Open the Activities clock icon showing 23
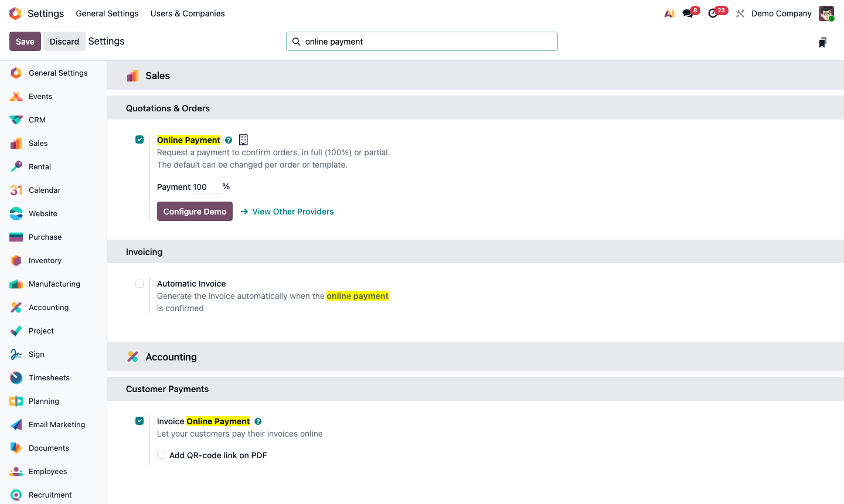The image size is (844, 504). point(714,13)
